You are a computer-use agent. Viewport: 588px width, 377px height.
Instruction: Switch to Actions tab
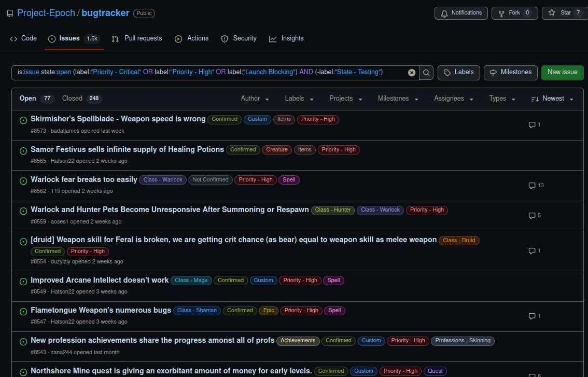tap(192, 39)
